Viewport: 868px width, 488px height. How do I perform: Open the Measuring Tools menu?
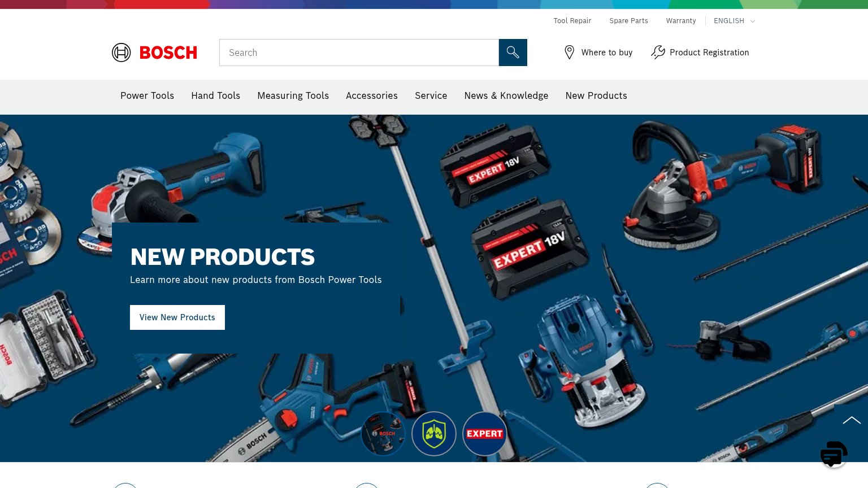293,96
